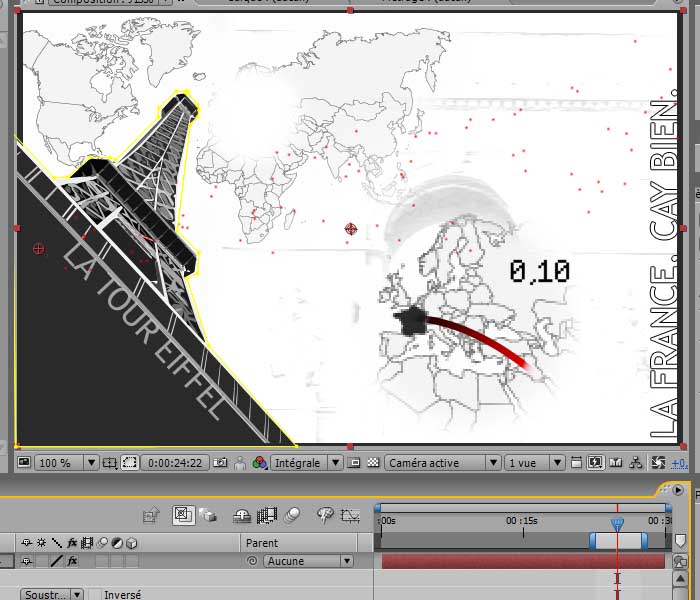Open the Graph Editor icon
Viewport: 700px width, 600px height.
[x=350, y=516]
